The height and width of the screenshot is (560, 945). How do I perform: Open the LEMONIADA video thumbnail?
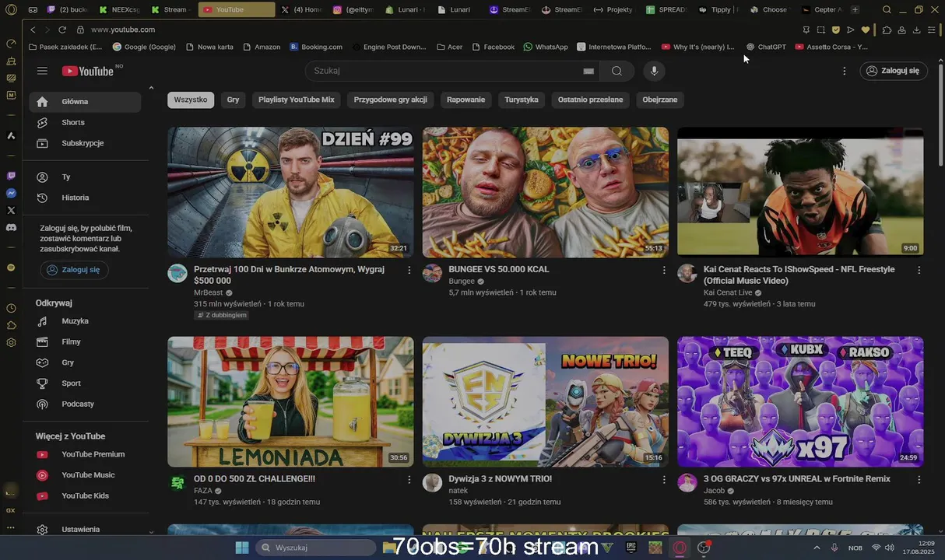tap(290, 401)
